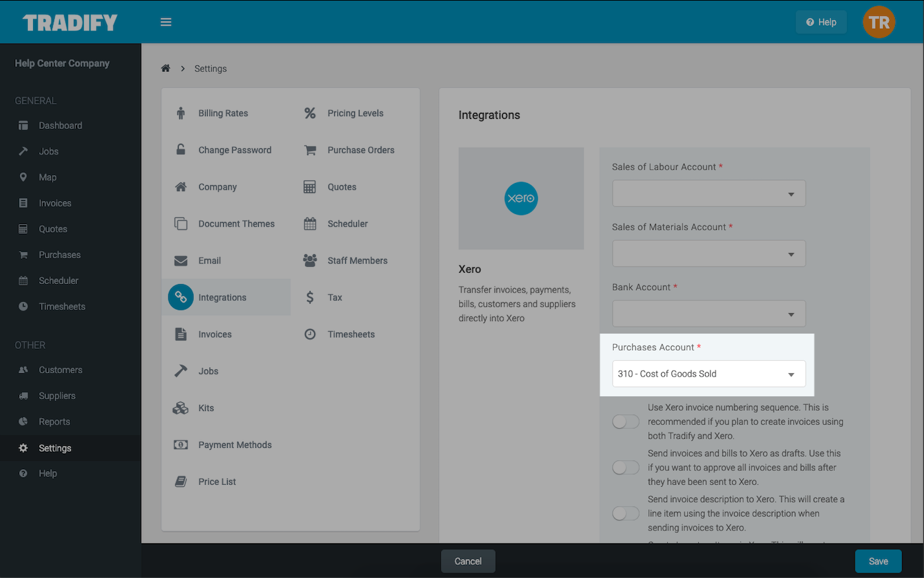Click the Save button
Screen dimensions: 924x578
tap(878, 561)
